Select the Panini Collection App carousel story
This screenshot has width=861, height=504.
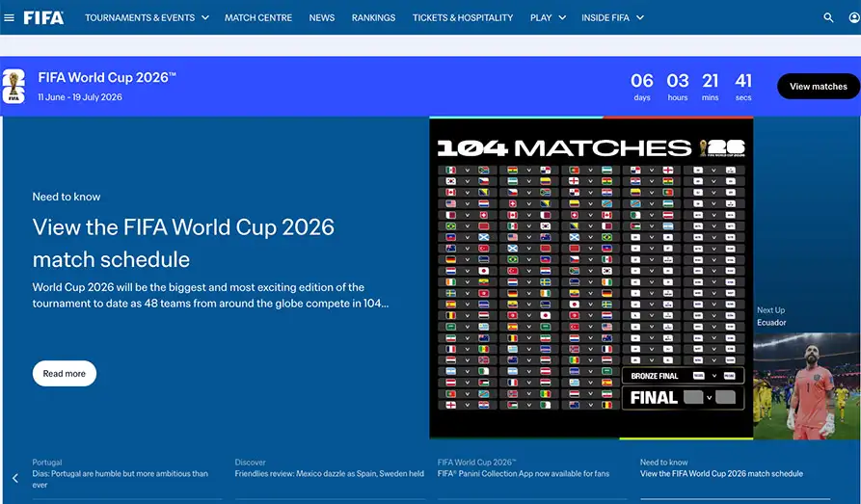click(524, 468)
